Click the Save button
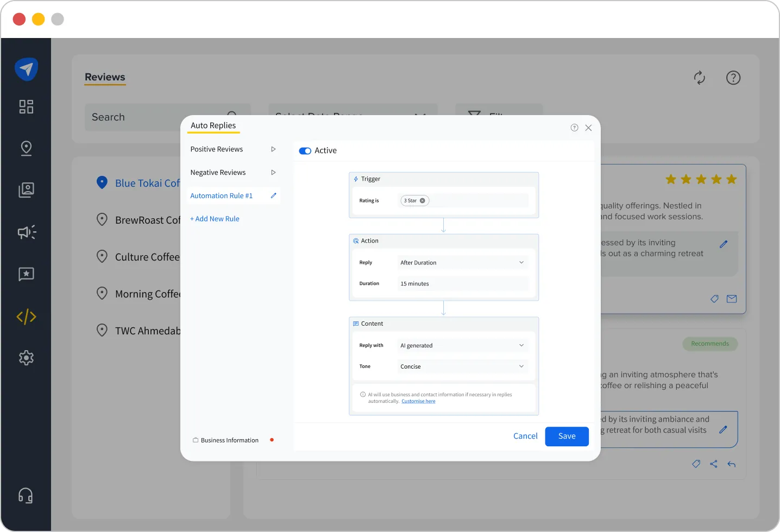 567,436
